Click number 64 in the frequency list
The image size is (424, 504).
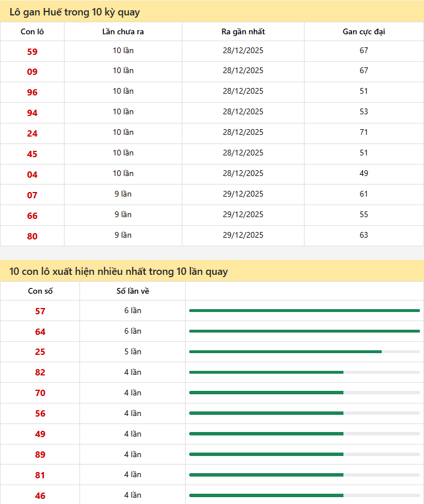coord(40,332)
